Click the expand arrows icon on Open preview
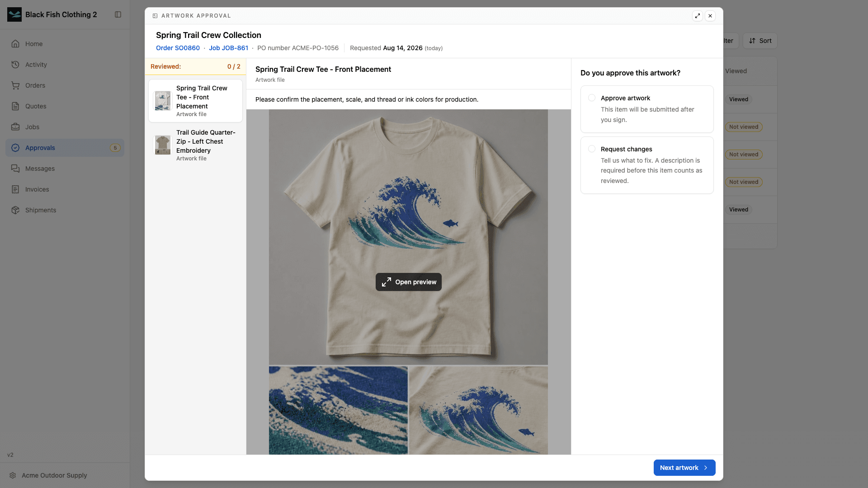The image size is (868, 488). pos(387,282)
